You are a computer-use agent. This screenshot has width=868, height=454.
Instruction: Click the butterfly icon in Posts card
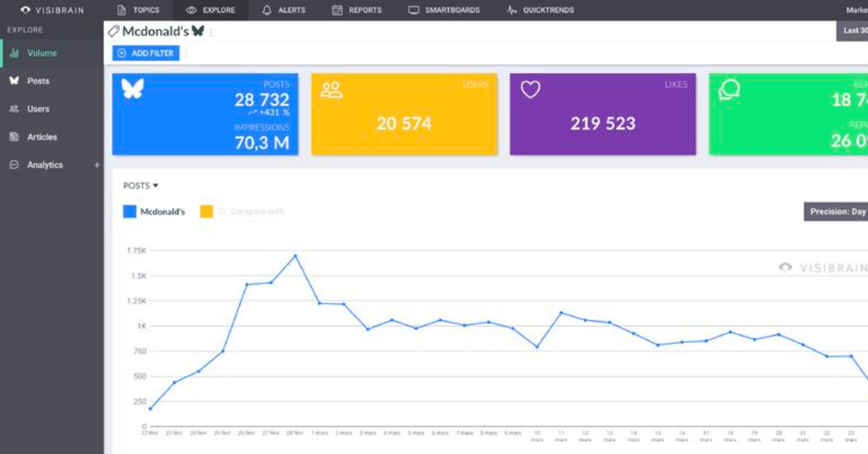[x=132, y=89]
